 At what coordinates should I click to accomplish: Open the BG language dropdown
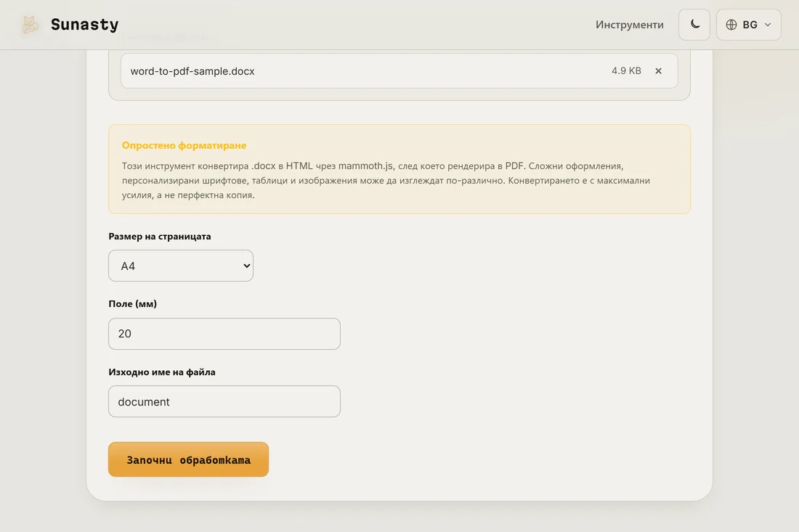click(x=749, y=25)
